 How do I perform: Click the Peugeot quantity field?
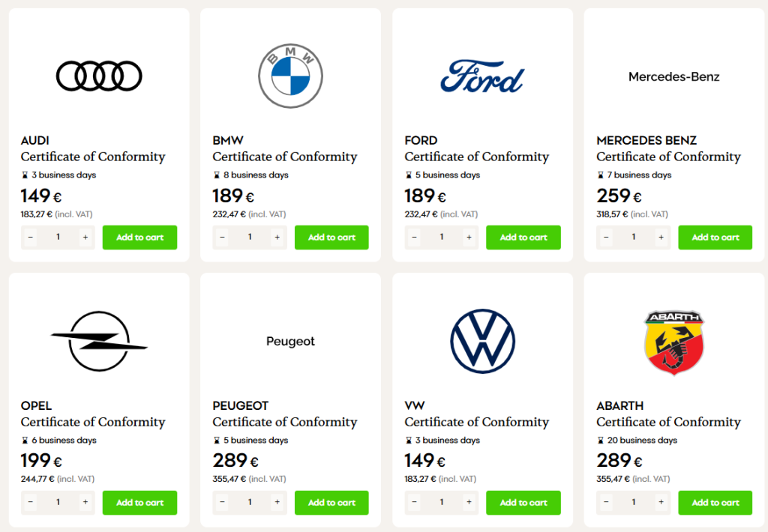tap(250, 502)
